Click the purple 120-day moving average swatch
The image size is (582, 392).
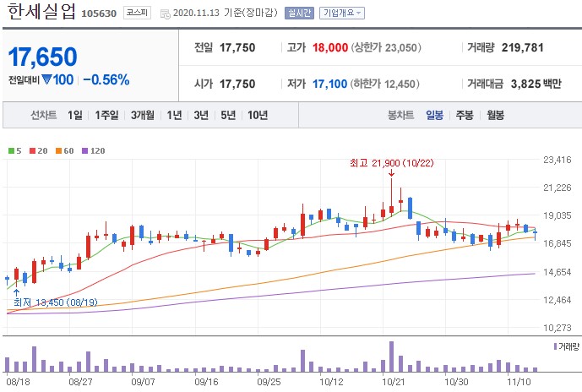click(x=85, y=150)
